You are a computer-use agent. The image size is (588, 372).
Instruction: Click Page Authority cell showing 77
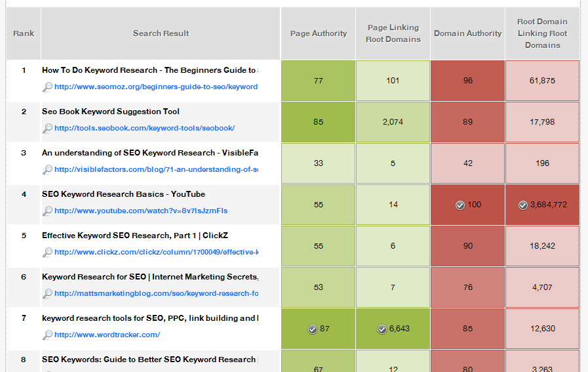click(x=319, y=81)
